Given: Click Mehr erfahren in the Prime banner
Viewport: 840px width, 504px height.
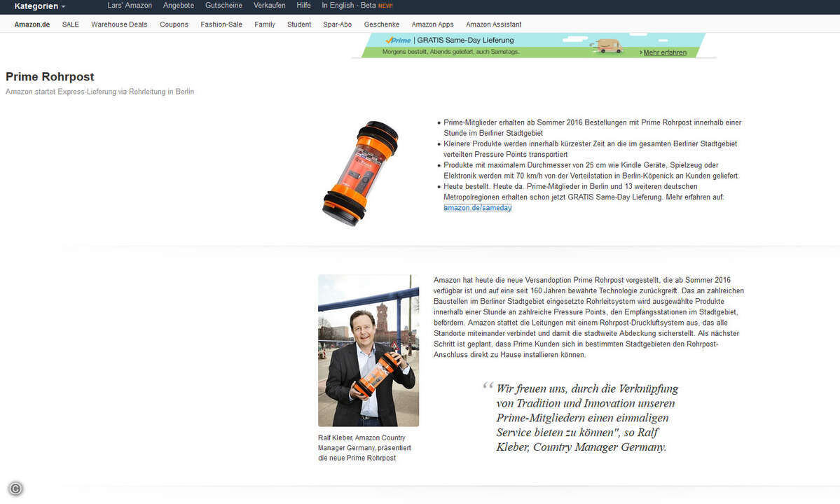Looking at the screenshot, I should click(664, 52).
